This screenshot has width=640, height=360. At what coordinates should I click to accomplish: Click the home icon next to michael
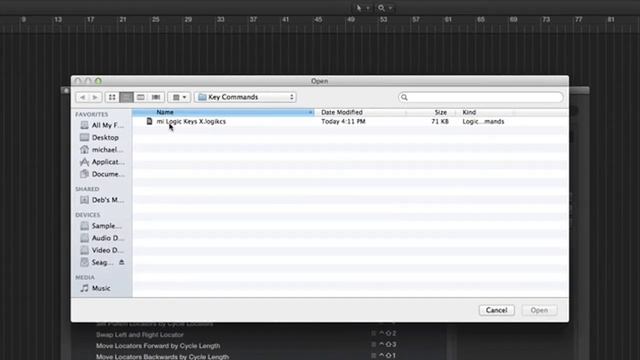coord(84,150)
